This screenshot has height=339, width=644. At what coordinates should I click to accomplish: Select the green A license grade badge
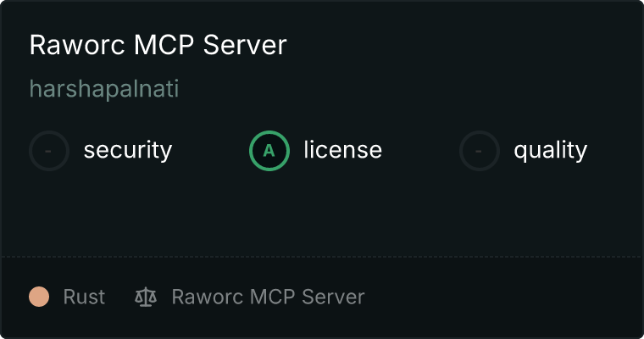click(x=269, y=151)
